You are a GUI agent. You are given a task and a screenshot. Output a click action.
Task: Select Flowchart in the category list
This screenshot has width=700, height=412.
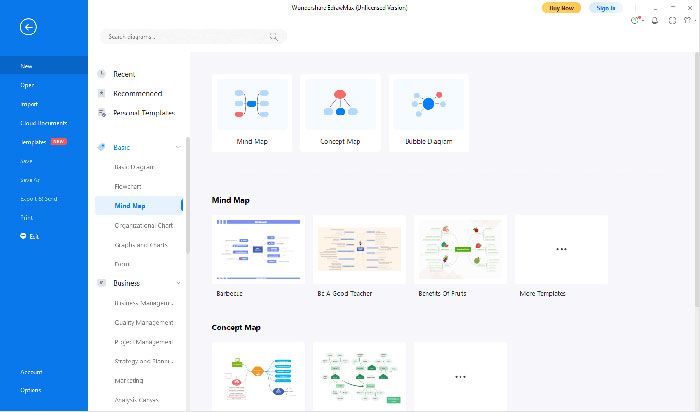click(x=130, y=186)
